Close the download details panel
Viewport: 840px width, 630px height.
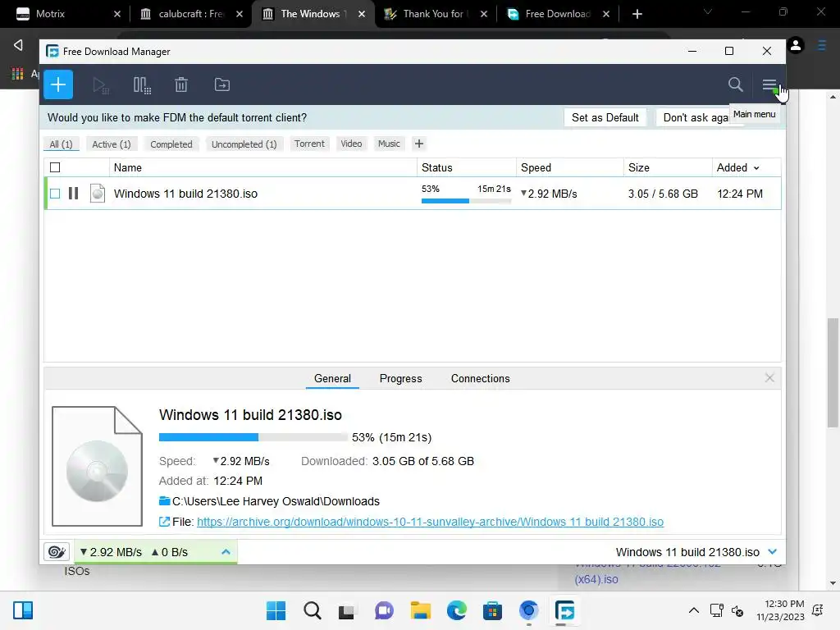[769, 378]
